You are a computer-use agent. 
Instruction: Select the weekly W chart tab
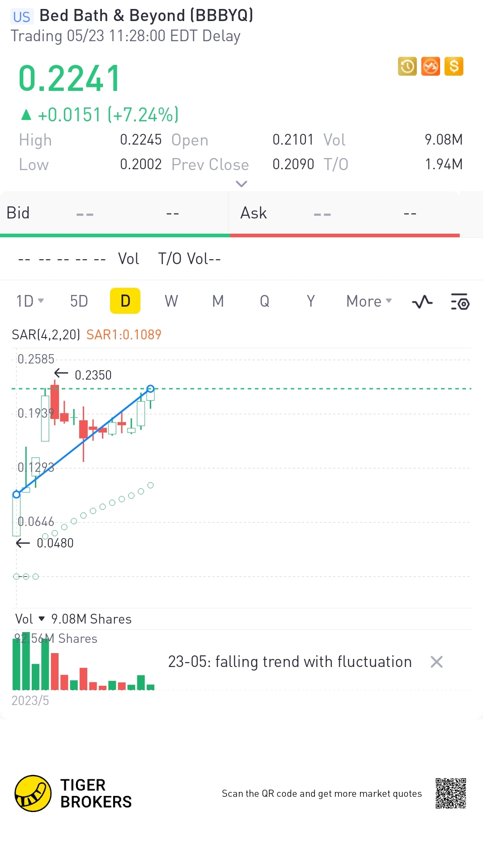tap(171, 301)
